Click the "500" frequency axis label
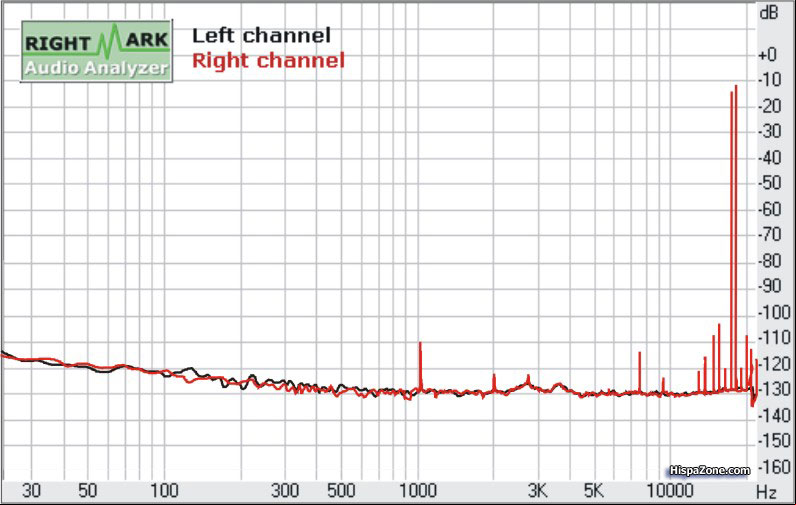 pyautogui.click(x=341, y=491)
